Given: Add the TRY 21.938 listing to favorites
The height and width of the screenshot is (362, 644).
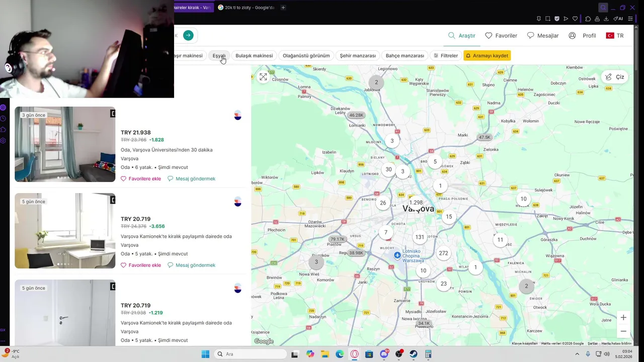Looking at the screenshot, I should coord(141,178).
